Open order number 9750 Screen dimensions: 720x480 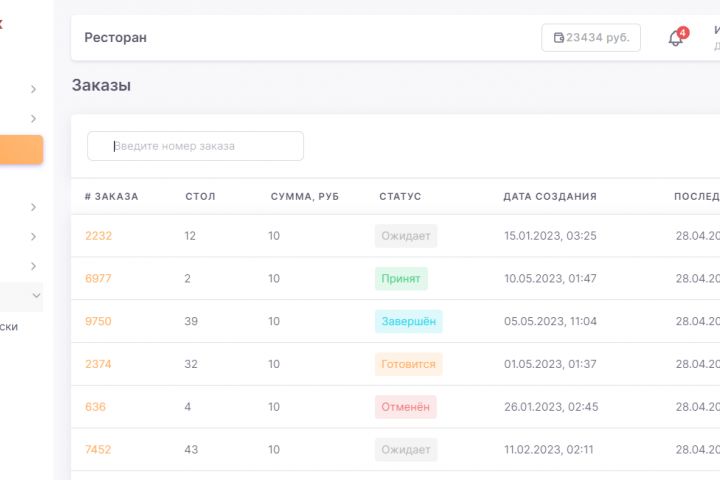click(98, 321)
